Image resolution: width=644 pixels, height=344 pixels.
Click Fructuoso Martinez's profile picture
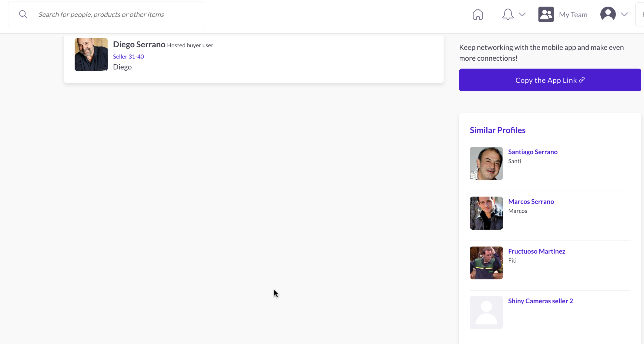tap(486, 263)
